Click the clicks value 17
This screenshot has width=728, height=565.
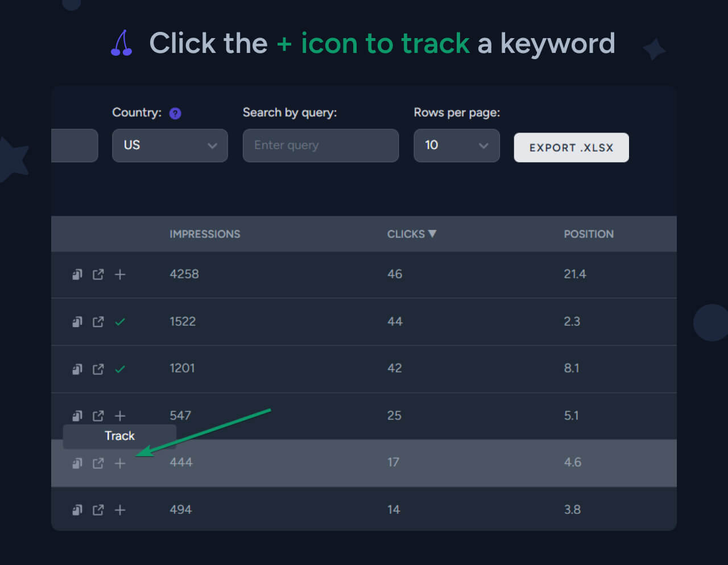[393, 462]
